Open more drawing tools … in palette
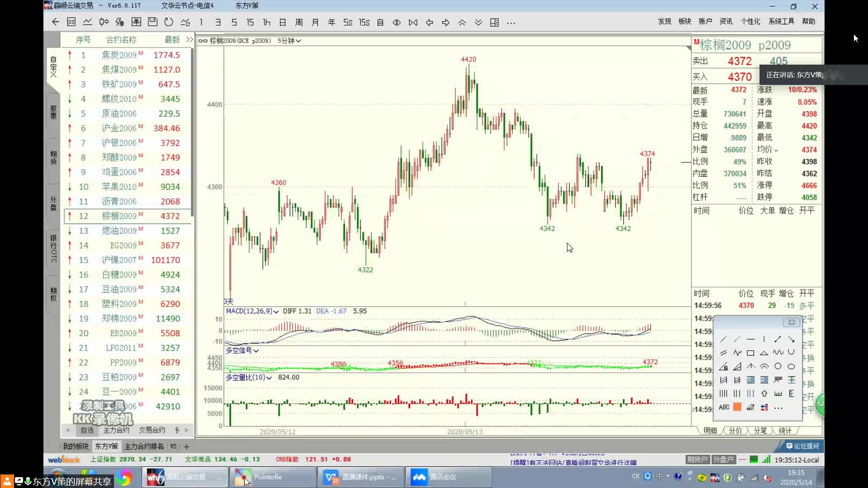 click(x=778, y=408)
